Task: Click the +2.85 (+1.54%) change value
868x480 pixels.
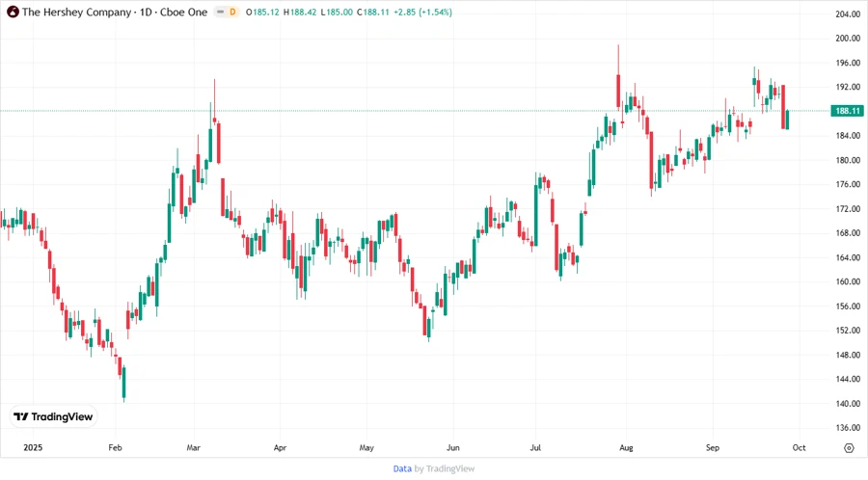Action: point(422,12)
